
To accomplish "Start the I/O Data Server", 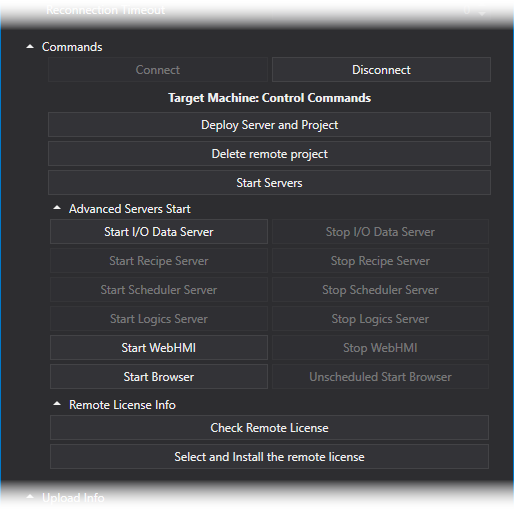I will click(159, 232).
